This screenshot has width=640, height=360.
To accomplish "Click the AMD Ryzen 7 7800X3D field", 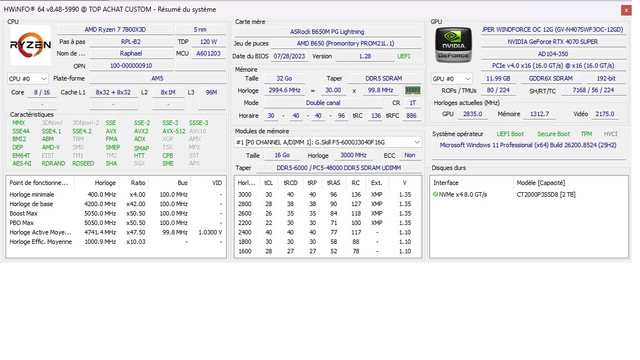I will point(115,29).
